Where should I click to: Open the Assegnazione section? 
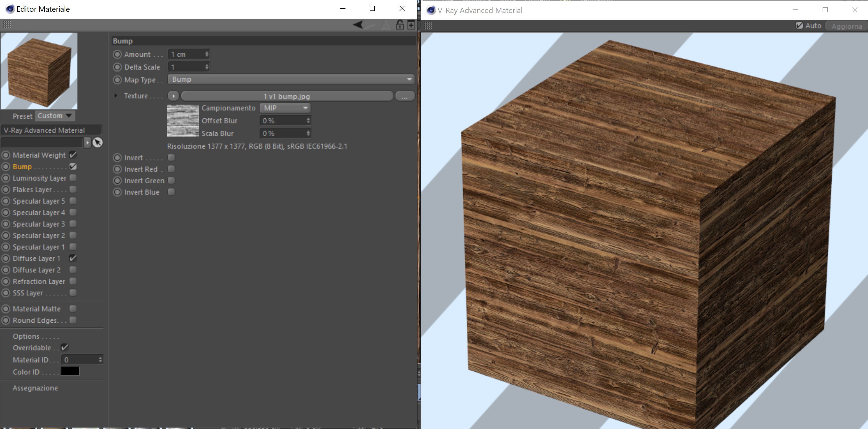point(35,388)
